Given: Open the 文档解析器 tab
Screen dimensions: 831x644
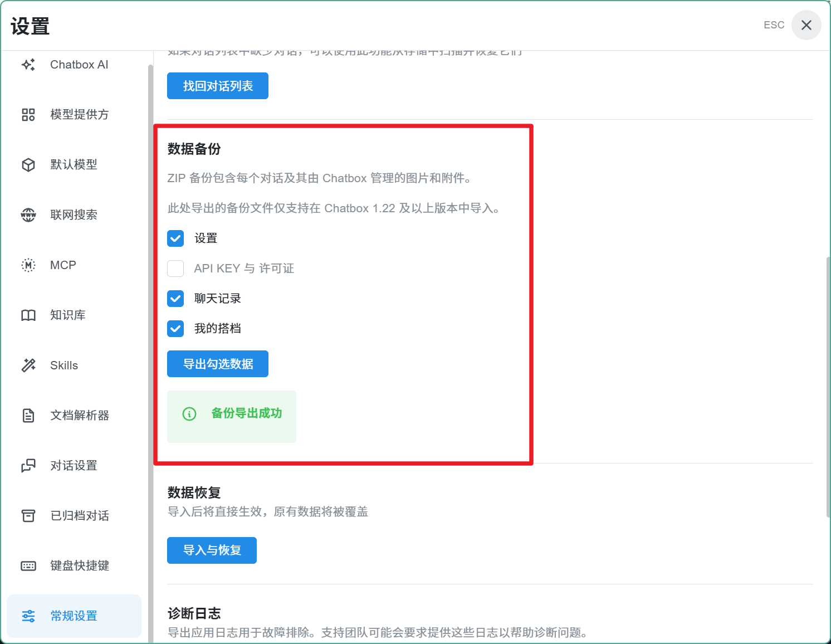Looking at the screenshot, I should pos(74,416).
